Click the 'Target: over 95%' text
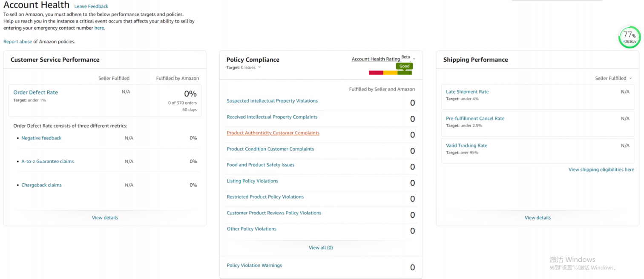This screenshot has height=279, width=644. [x=462, y=153]
